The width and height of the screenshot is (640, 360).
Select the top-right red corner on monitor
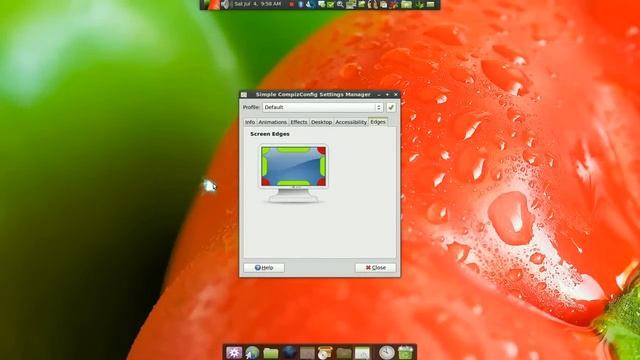pyautogui.click(x=322, y=151)
